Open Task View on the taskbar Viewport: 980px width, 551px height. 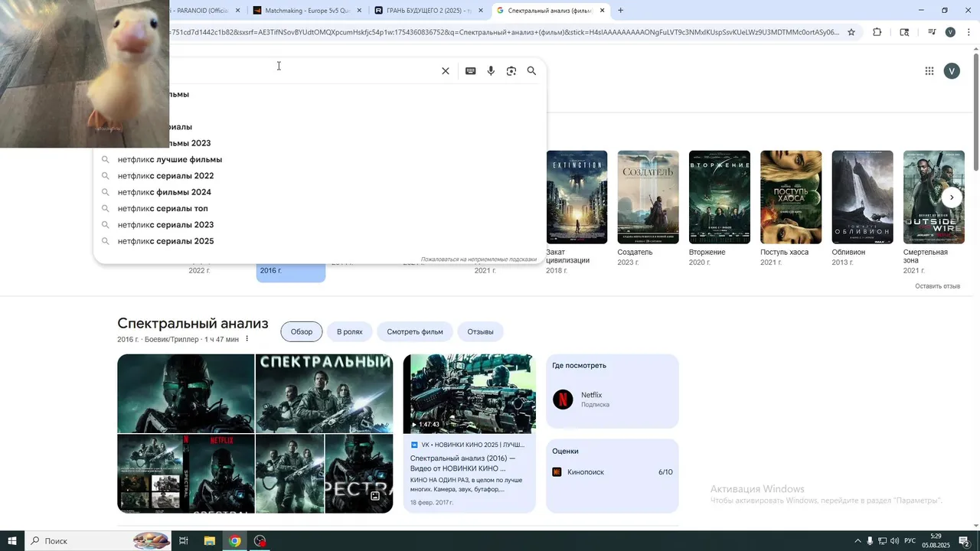tap(184, 541)
